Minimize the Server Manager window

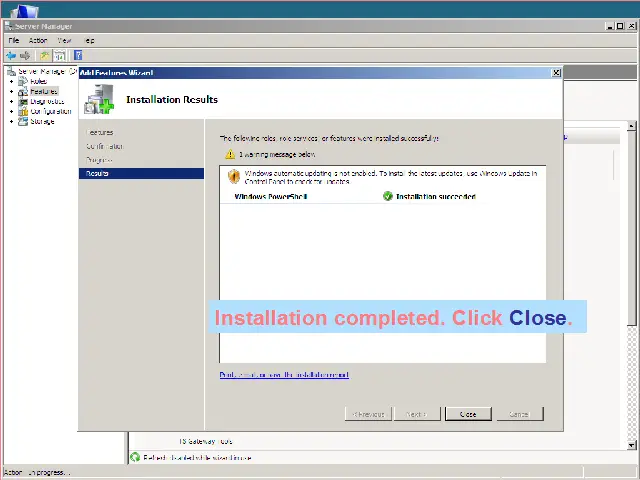pos(610,26)
